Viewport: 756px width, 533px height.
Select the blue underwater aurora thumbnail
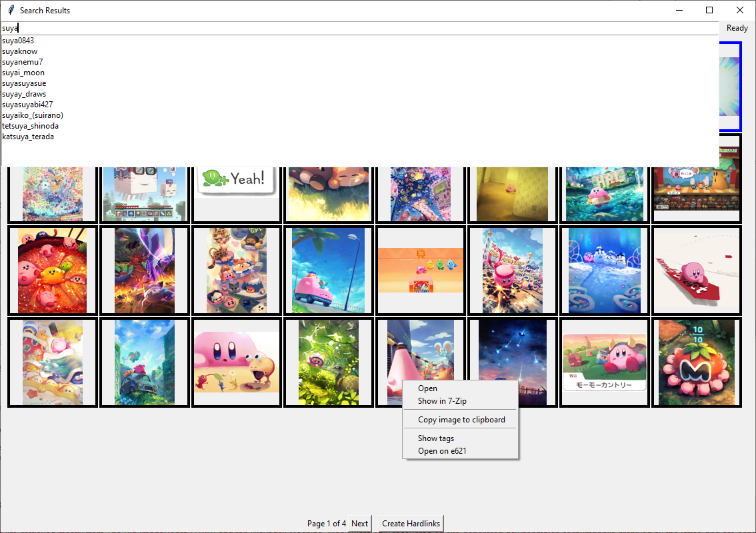click(x=605, y=270)
